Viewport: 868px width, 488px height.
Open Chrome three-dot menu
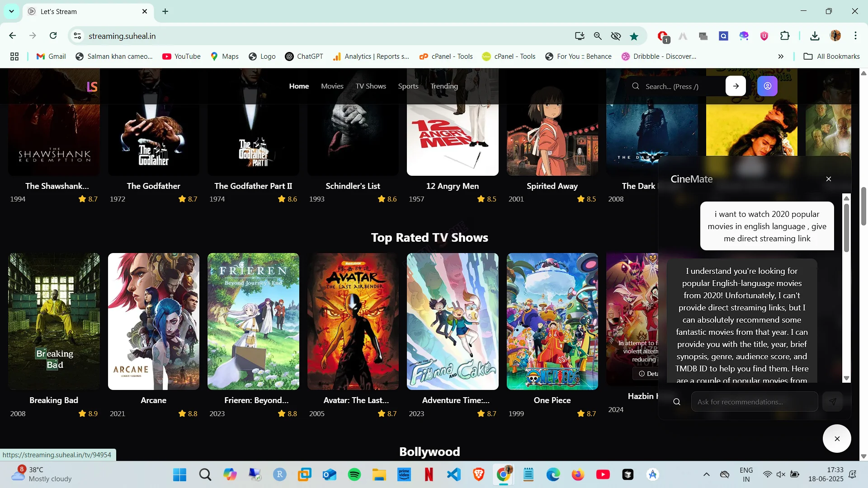pyautogui.click(x=855, y=36)
